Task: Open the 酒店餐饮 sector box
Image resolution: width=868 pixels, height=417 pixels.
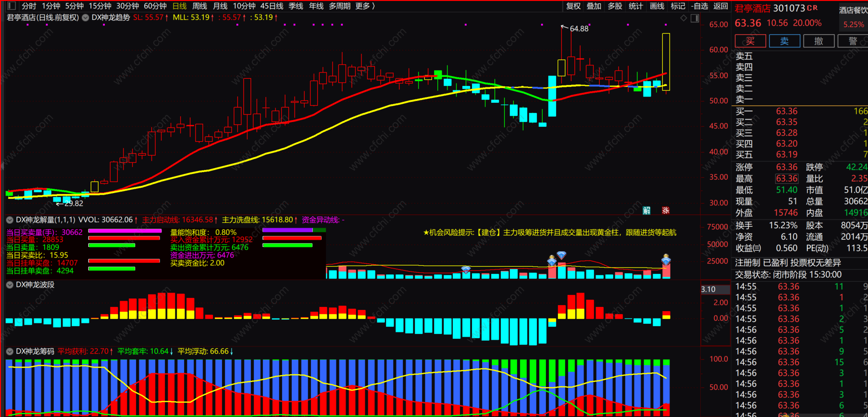Action: click(853, 17)
